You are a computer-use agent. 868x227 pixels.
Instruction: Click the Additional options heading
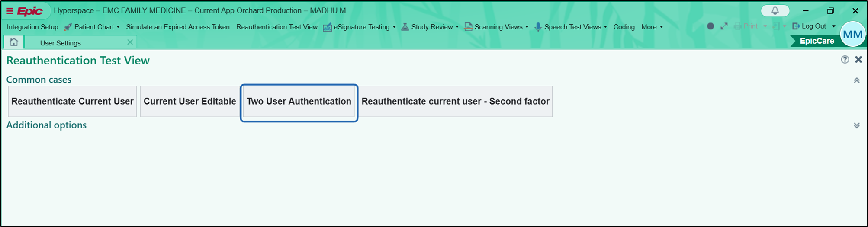[x=46, y=125]
